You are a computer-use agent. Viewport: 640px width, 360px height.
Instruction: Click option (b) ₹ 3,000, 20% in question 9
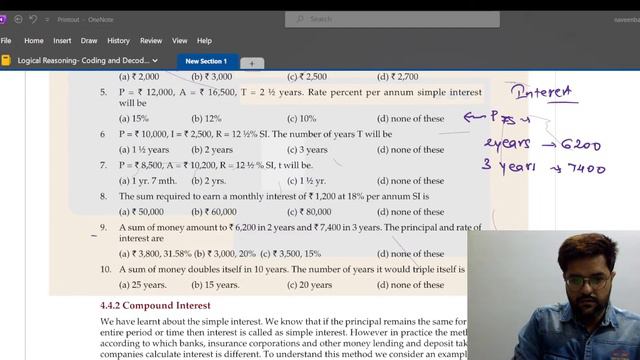tap(225, 253)
